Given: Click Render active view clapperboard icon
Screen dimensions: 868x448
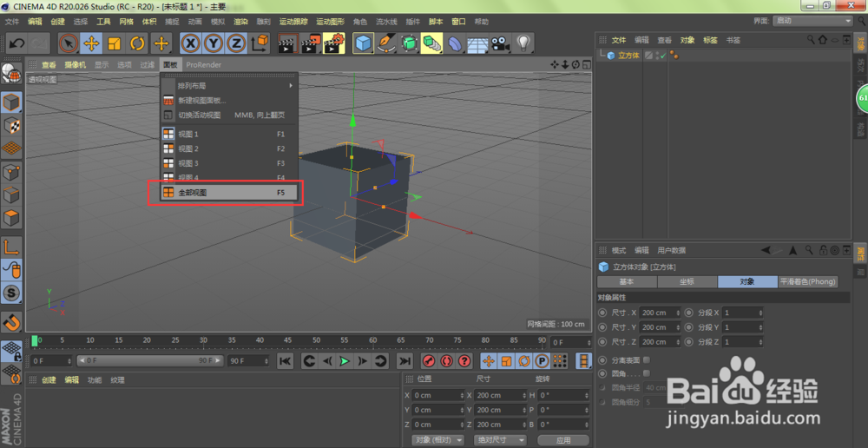Looking at the screenshot, I should (x=288, y=43).
